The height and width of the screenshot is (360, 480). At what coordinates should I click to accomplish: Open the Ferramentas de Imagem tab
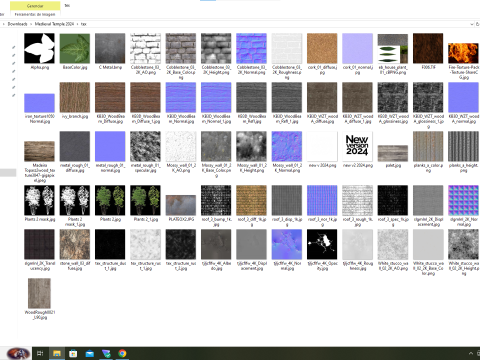coord(35,14)
